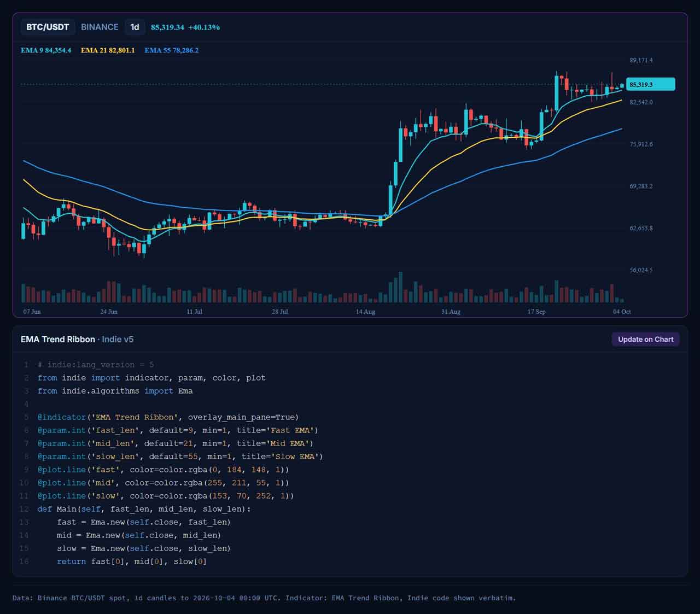This screenshot has height=614, width=700.
Task: Click the 14 Aug date label
Action: pos(365,312)
